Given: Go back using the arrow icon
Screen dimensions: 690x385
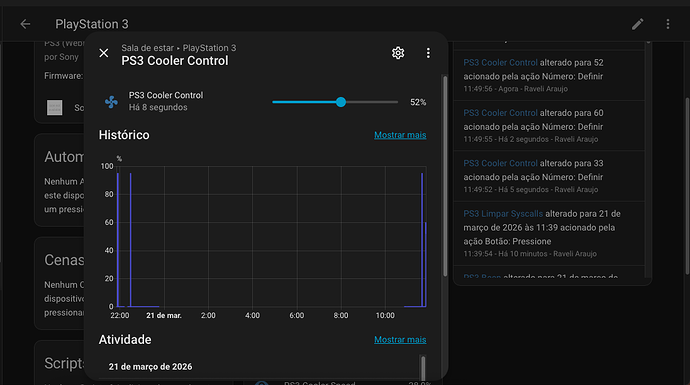Looking at the screenshot, I should [25, 24].
